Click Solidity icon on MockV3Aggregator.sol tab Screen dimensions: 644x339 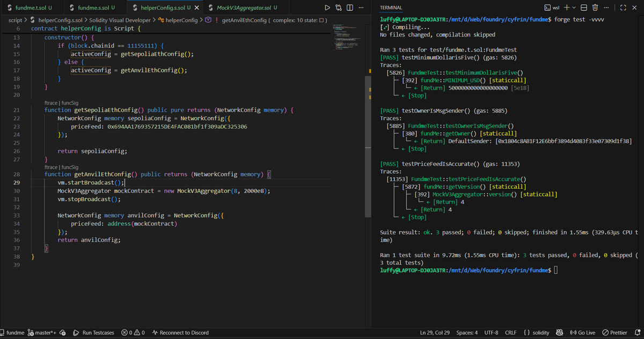pos(211,8)
